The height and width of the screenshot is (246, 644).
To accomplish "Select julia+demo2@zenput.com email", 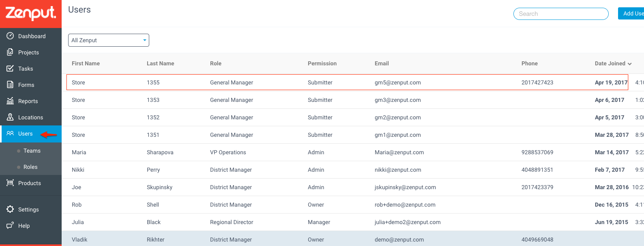I will click(x=408, y=222).
